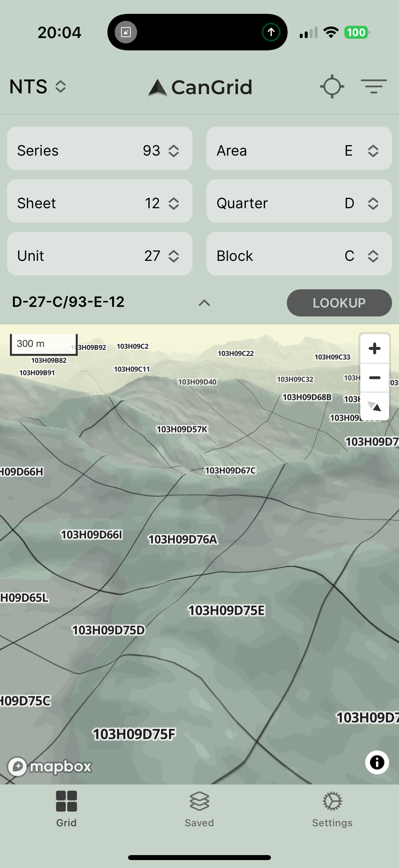Tap map label 103H09C22

236,354
